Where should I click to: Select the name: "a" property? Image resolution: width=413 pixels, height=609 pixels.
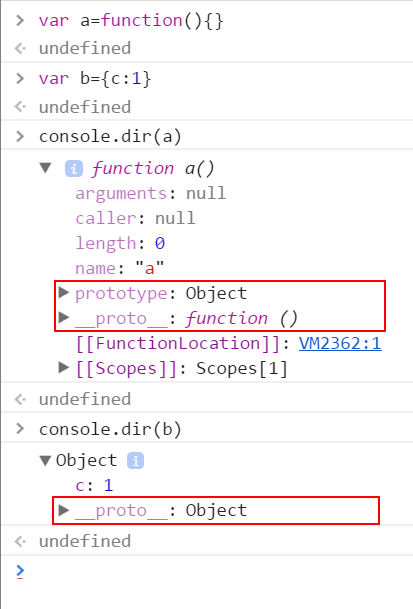coord(120,268)
